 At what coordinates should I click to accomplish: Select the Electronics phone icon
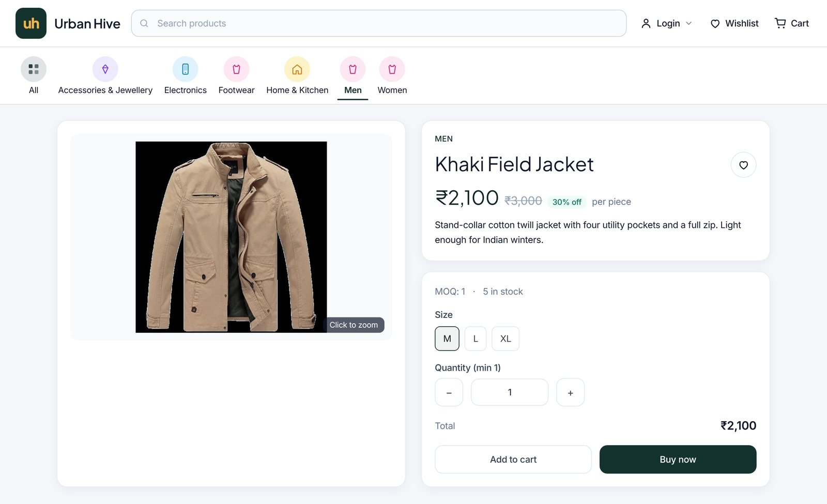[186, 69]
